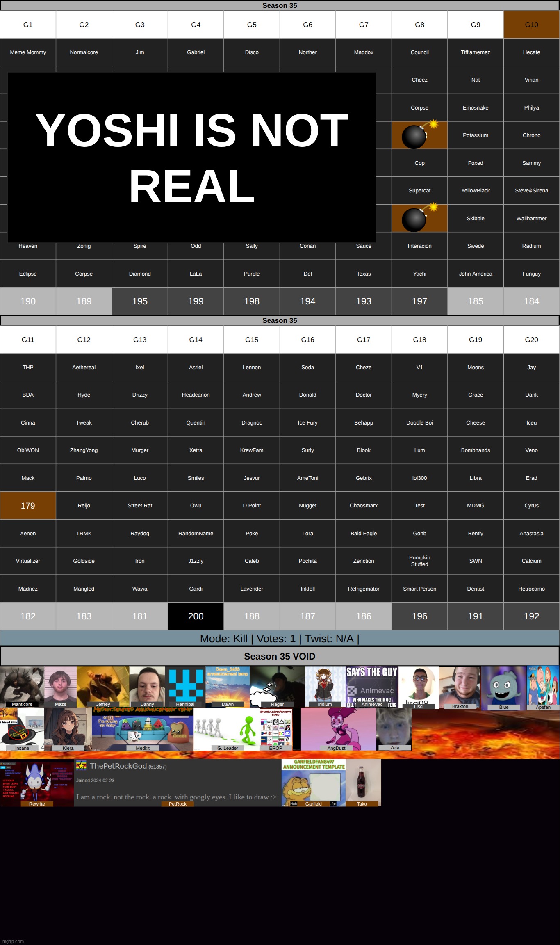Select the Rewrite Sonic image
Image resolution: width=560 pixels, height=945 pixels.
click(37, 783)
